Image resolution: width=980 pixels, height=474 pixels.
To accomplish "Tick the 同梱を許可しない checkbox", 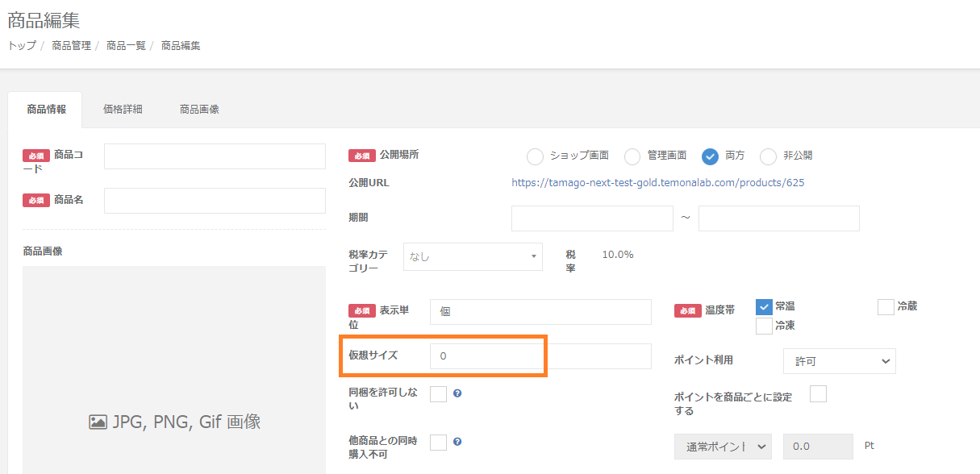I will (x=438, y=393).
